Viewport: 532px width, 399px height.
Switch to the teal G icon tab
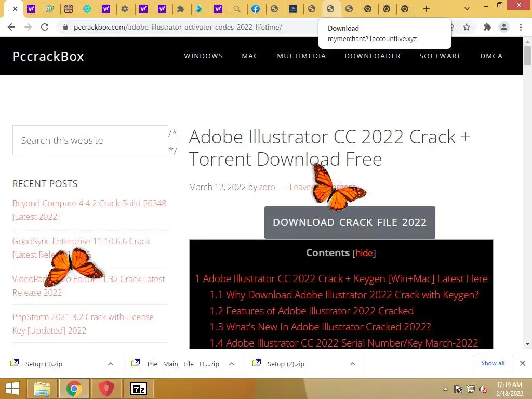[x=87, y=9]
